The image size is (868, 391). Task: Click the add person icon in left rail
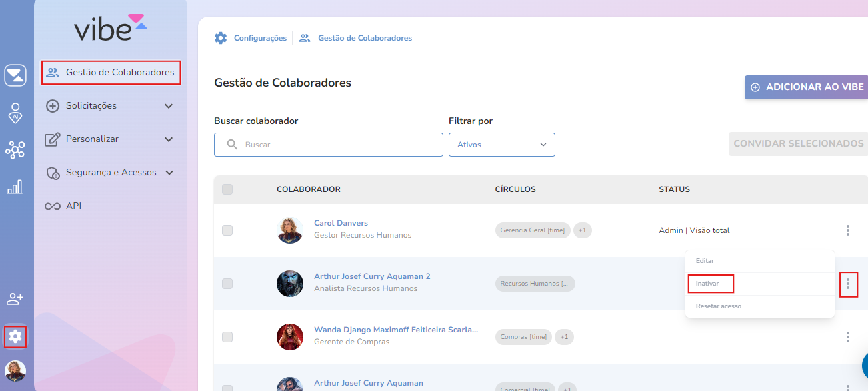point(15,298)
